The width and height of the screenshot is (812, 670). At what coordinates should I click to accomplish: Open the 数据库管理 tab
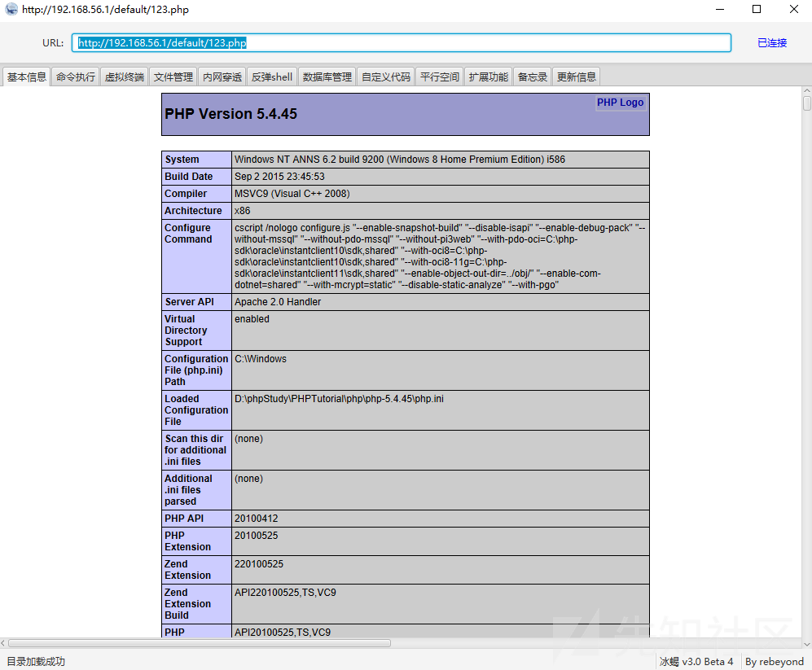pos(327,77)
